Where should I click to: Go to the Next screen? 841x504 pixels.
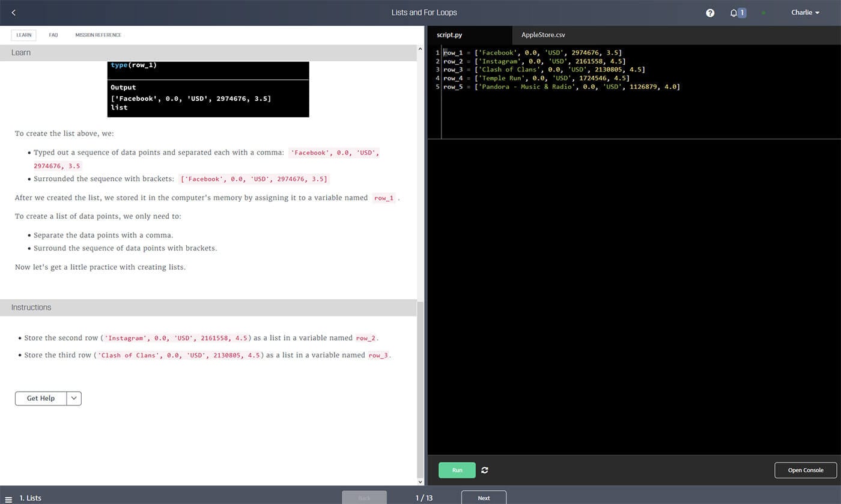click(x=484, y=497)
